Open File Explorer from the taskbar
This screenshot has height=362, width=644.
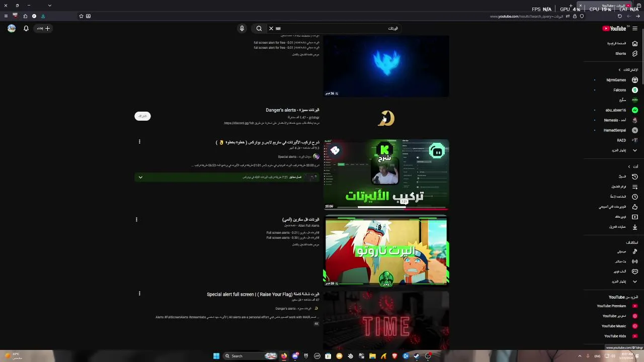tap(372, 356)
